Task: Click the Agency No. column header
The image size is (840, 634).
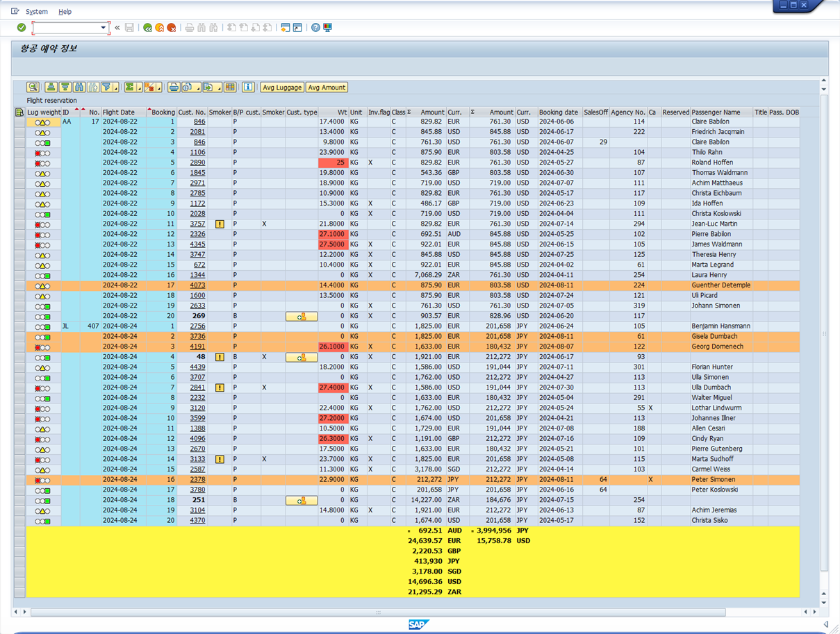Action: [x=628, y=112]
